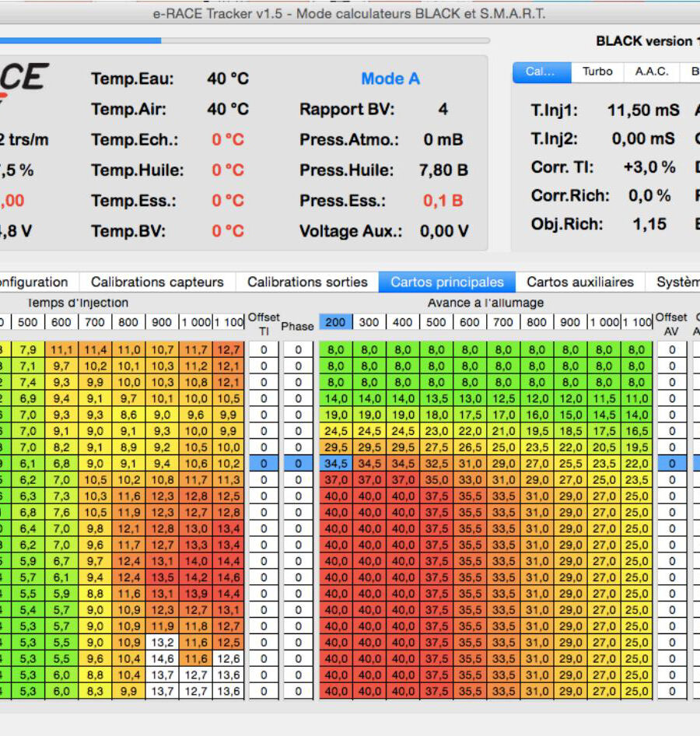Select the 7,9 cell in the injection table
The image size is (700, 736).
click(x=28, y=350)
